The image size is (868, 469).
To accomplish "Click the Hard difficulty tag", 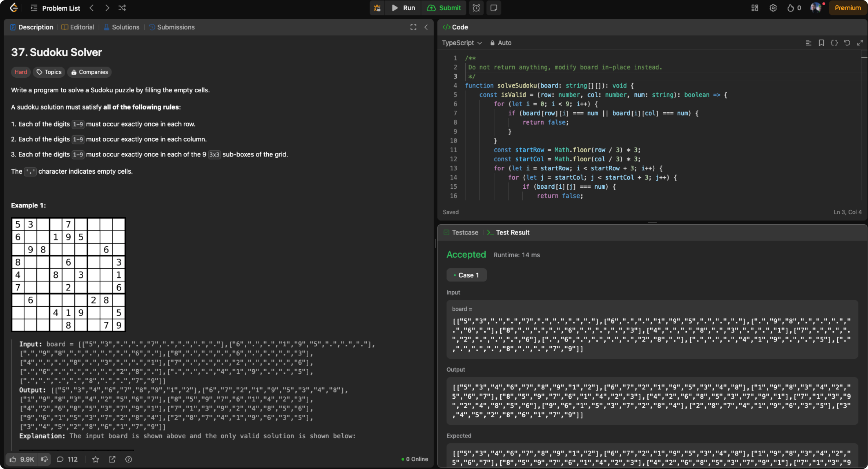I will [x=21, y=72].
